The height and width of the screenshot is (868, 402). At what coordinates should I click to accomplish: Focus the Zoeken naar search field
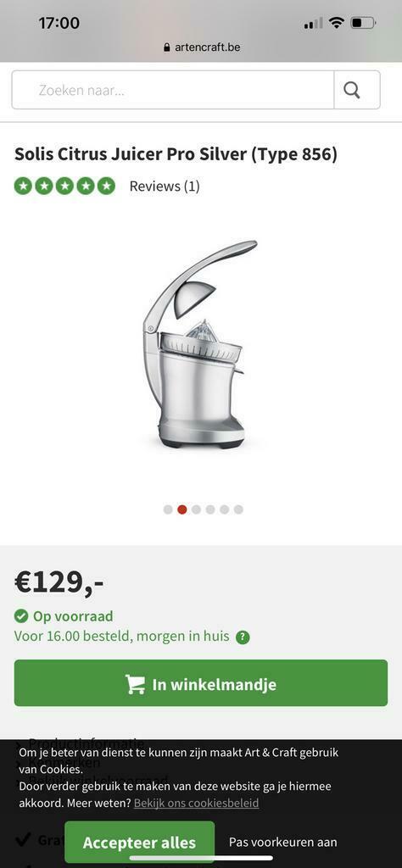pyautogui.click(x=173, y=90)
